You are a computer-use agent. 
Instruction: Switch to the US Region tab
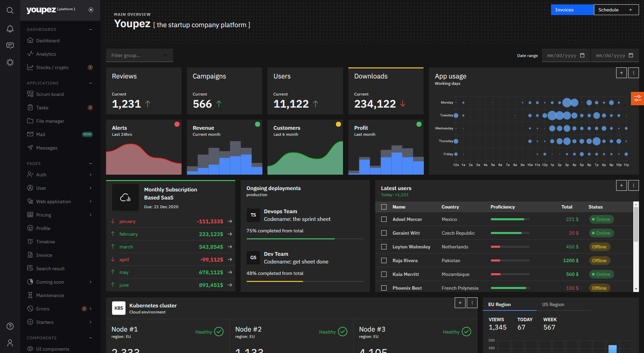(x=563, y=304)
